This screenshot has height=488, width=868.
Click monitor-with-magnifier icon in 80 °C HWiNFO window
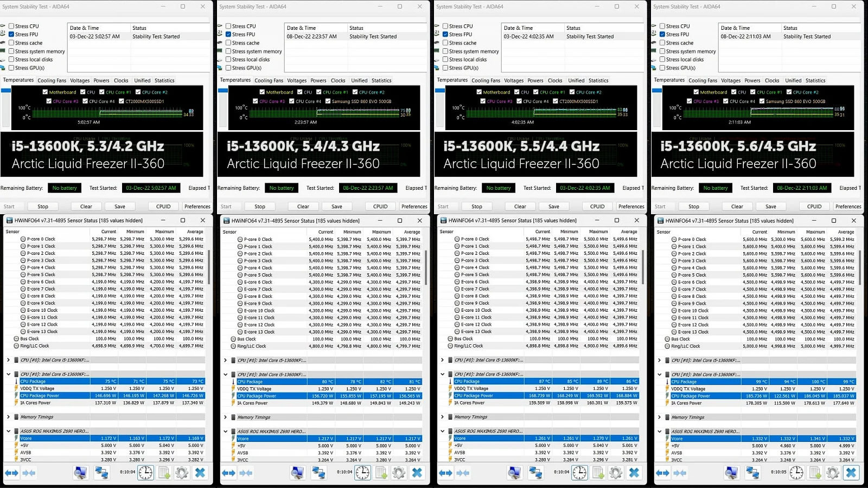297,473
